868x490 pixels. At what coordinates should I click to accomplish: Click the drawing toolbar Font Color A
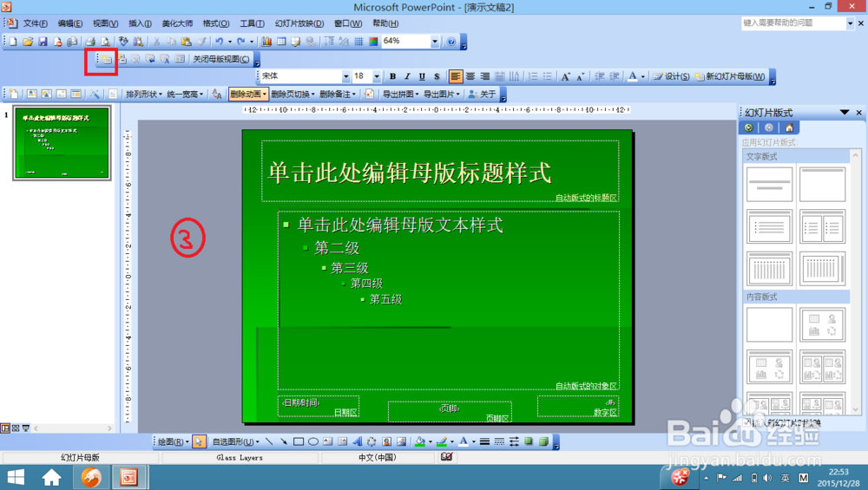(464, 441)
